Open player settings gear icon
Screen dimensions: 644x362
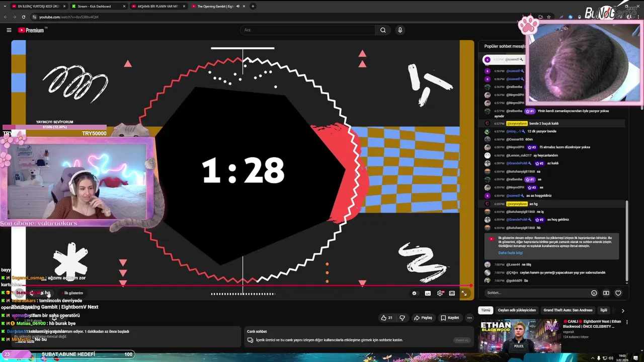pyautogui.click(x=440, y=293)
